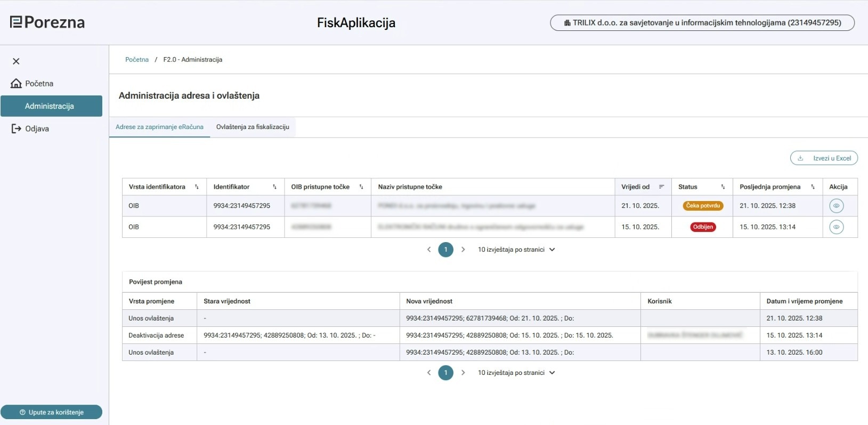
Task: Click the Deaktivacija adrese history row
Action: tap(490, 335)
